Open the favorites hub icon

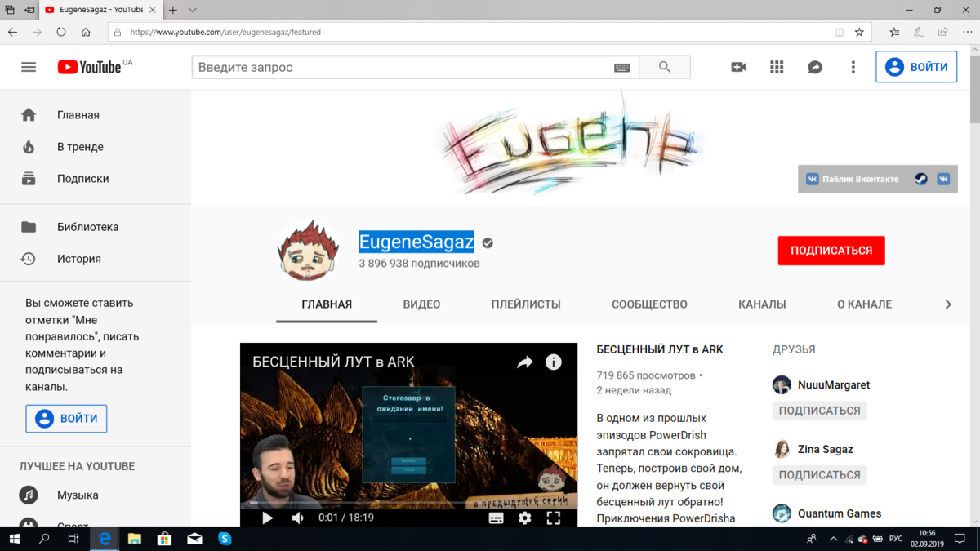pyautogui.click(x=894, y=33)
